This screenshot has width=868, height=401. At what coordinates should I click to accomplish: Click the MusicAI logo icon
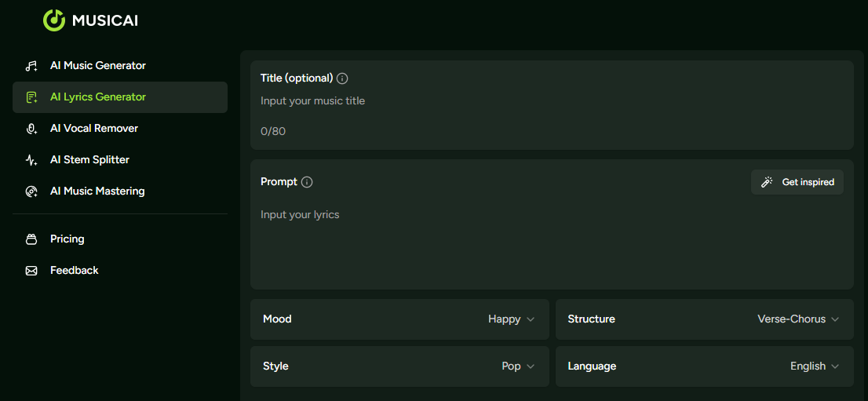click(53, 20)
